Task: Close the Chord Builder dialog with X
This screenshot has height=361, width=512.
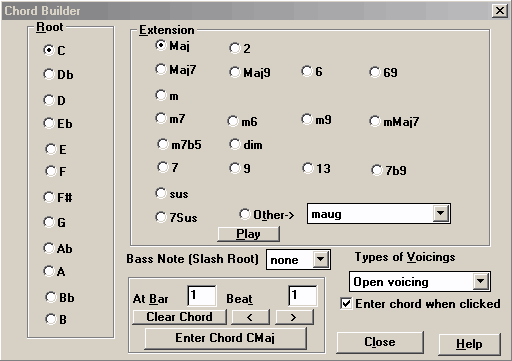Action: pos(500,11)
